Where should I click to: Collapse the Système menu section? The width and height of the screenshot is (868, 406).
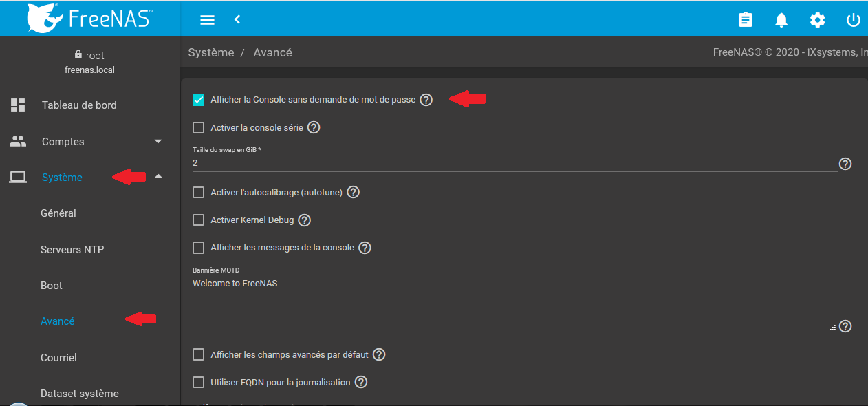coord(158,177)
